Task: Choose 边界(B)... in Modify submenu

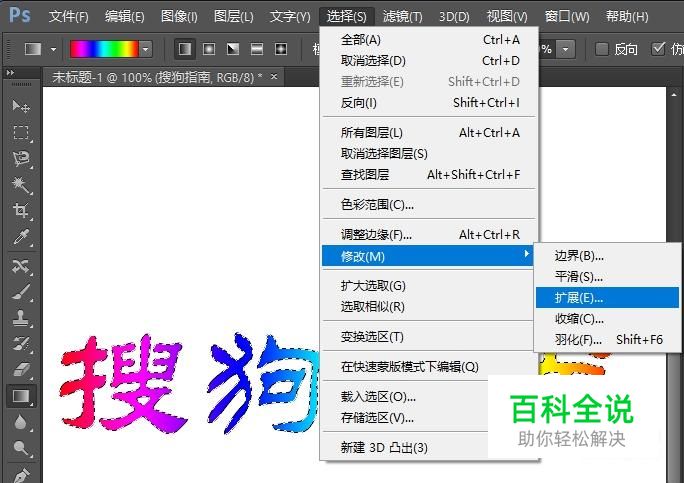Action: pos(607,256)
